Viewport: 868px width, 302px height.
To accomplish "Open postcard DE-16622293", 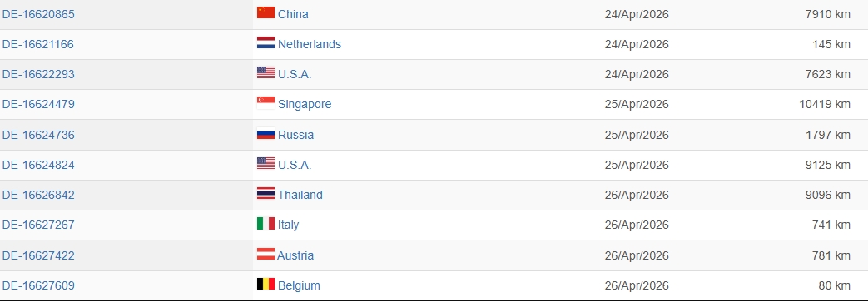I will pos(38,74).
